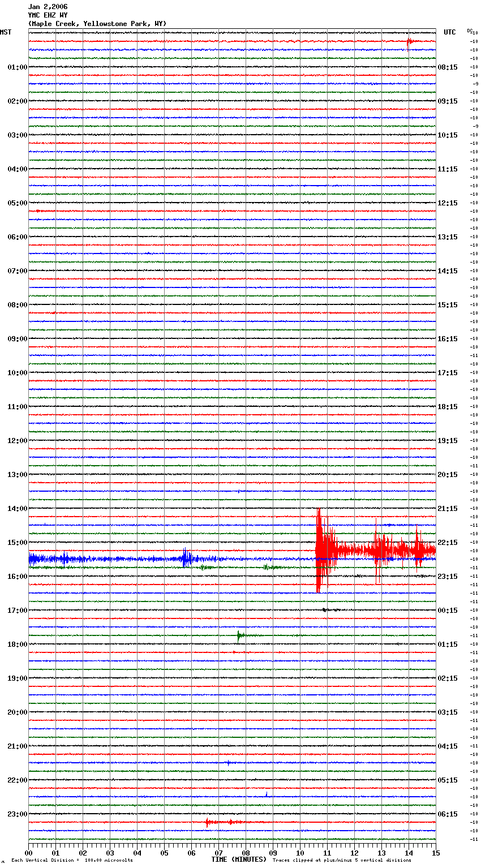Click the '06:00' MST time label
Image resolution: width=481 pixels, height=868 pixels.
tap(18, 237)
